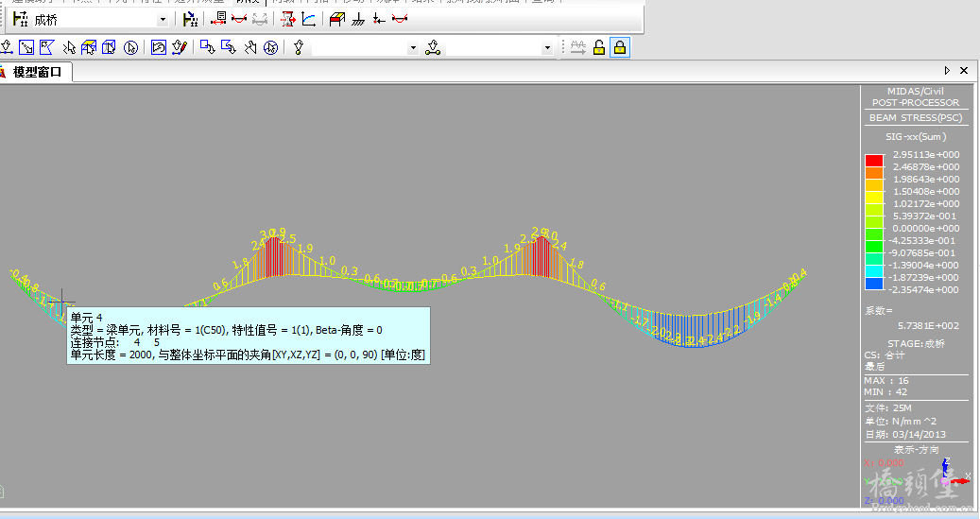This screenshot has height=519, width=980.
Task: Click the yellow legend swatch at 1.50408e+000
Action: (x=874, y=198)
